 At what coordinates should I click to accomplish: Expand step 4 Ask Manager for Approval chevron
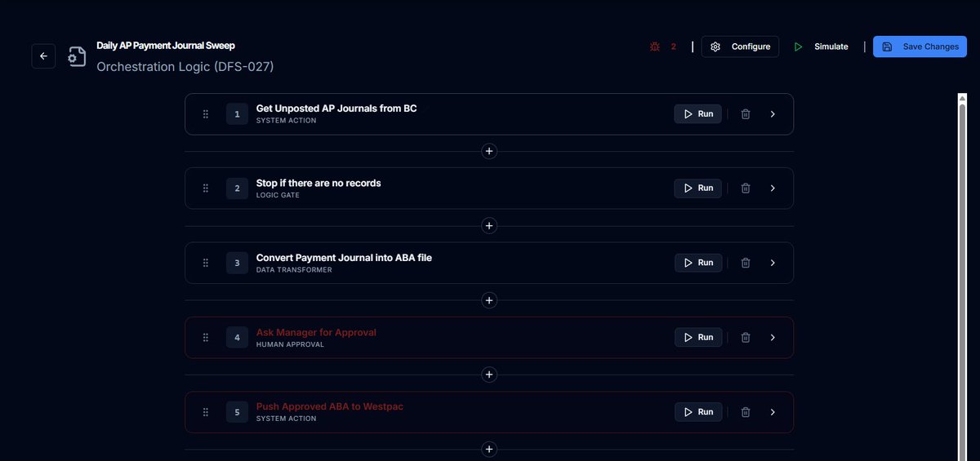pos(773,337)
